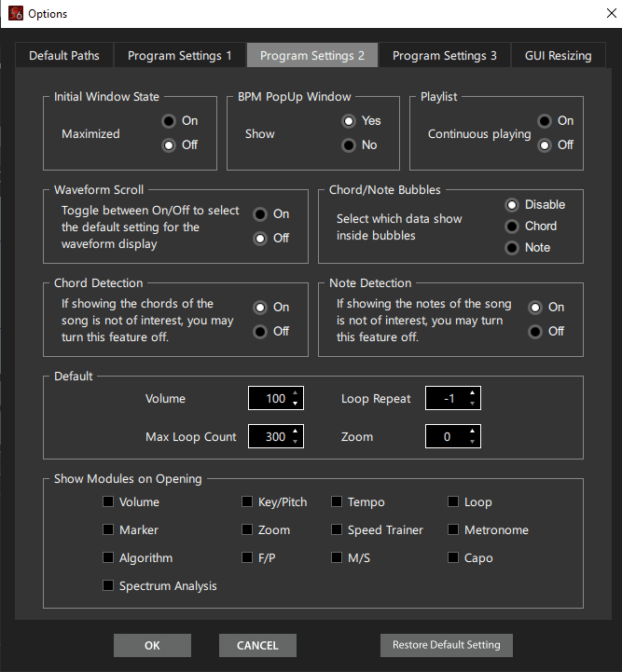Enable the Metronome module checkbox

[454, 530]
